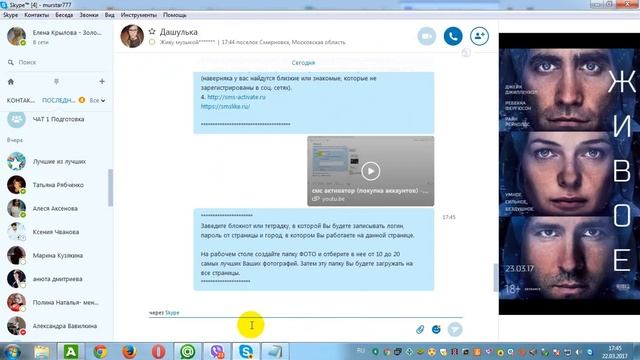Screen dimensions: 640x360
Task: Send the message with the send button
Action: [455, 329]
